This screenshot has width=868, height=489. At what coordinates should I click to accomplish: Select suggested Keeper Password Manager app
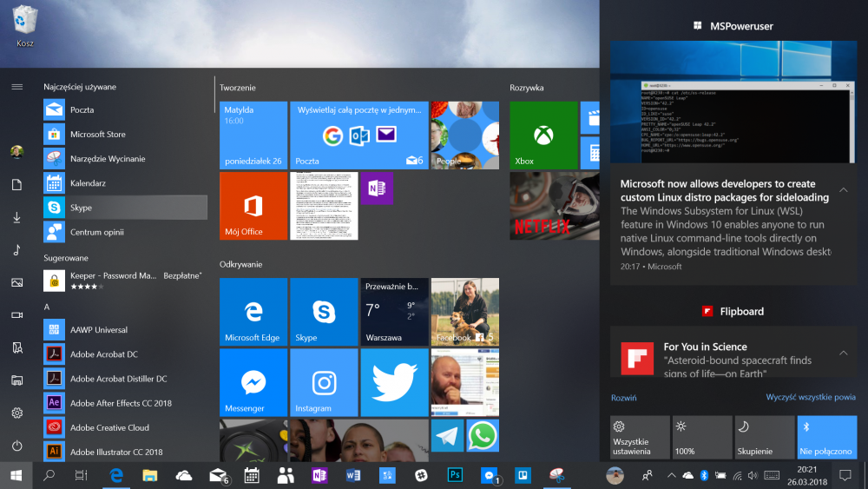click(x=125, y=281)
